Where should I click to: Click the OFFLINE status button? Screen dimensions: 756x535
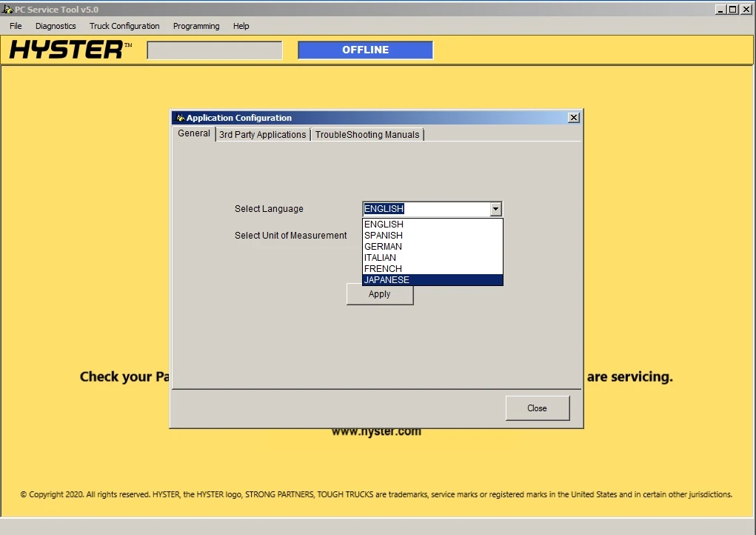[x=366, y=50]
